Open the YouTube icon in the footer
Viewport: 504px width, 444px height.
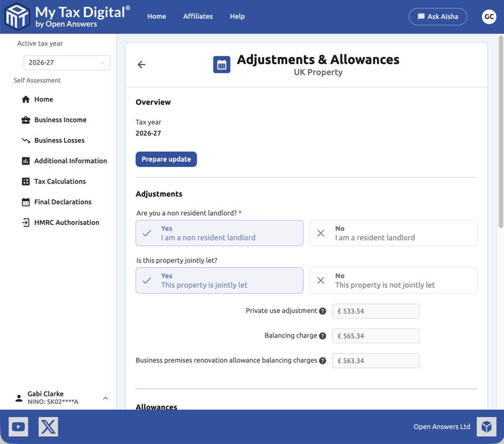(18, 426)
